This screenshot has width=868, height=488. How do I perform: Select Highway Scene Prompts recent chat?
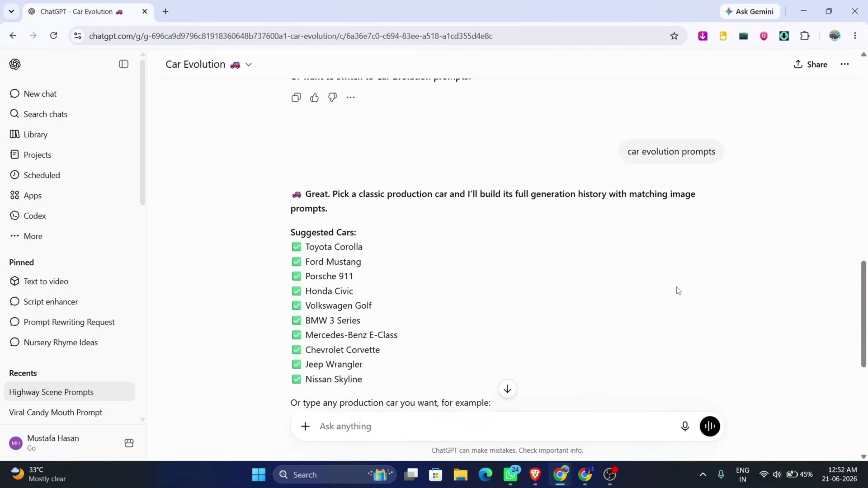point(69,392)
